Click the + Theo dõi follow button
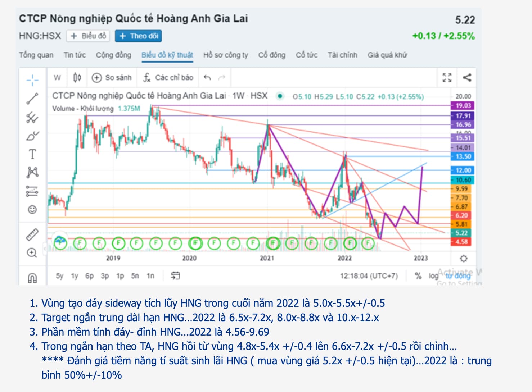The image size is (532, 392). coord(139,36)
